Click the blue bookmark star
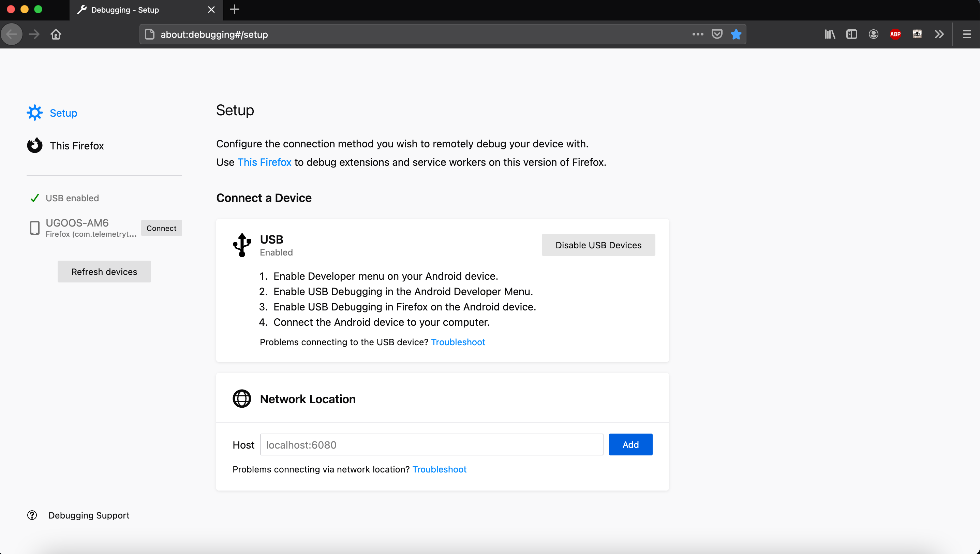980x554 pixels. click(x=736, y=34)
